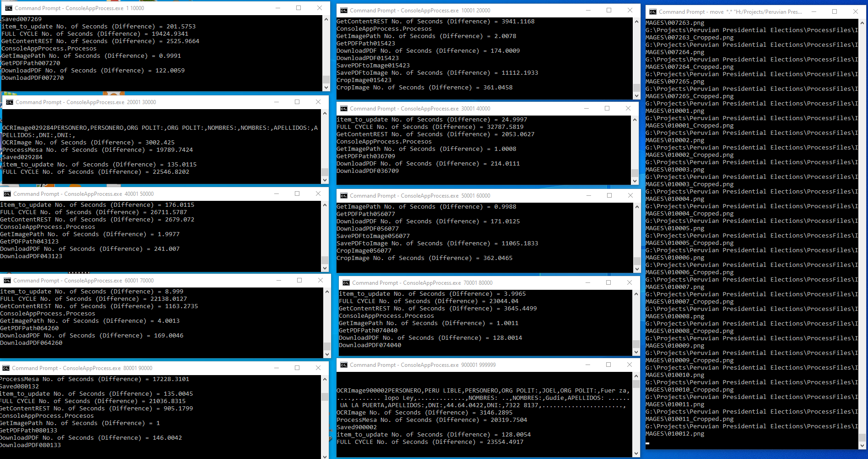Click cmd icon of the move command window

tap(652, 12)
